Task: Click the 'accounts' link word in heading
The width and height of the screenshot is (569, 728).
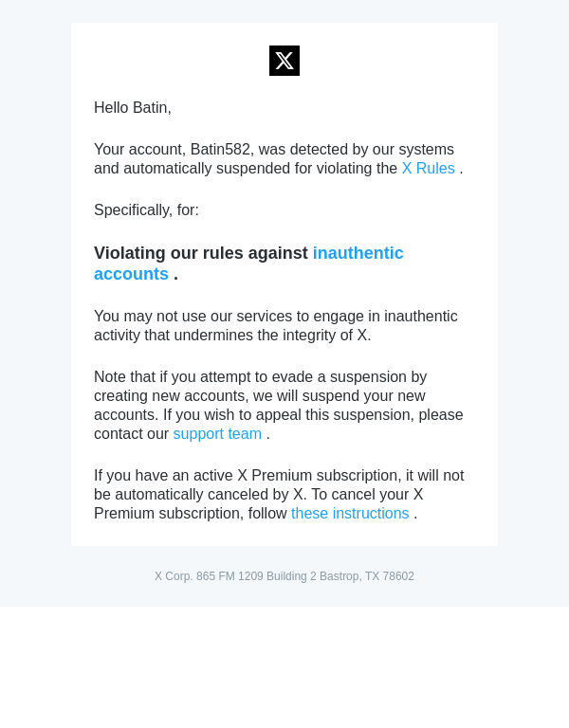Action: coord(131,274)
